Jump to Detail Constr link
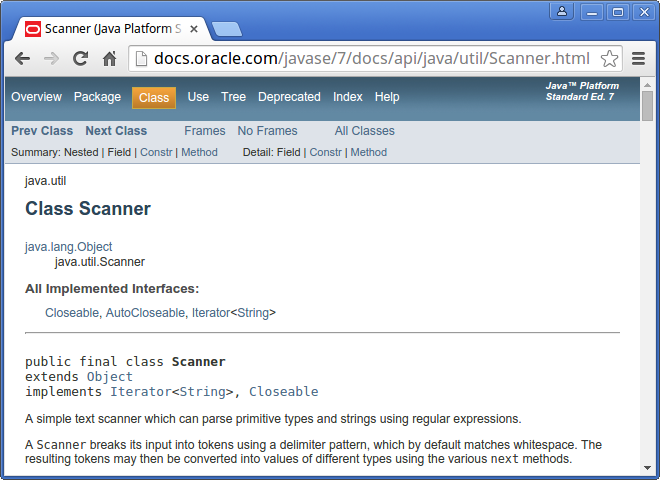This screenshot has height=480, width=660. coord(325,152)
